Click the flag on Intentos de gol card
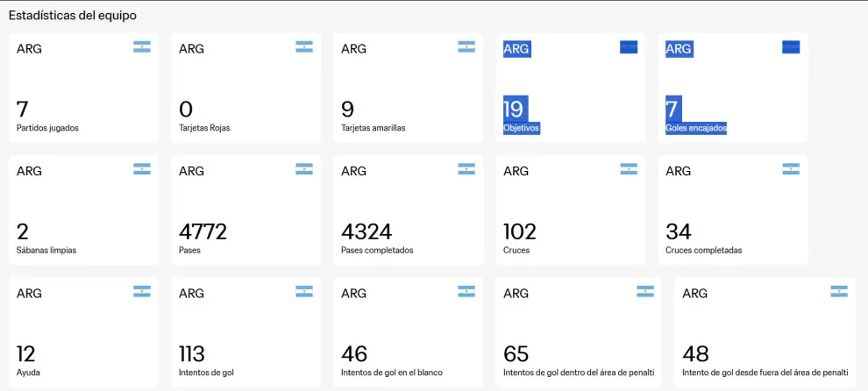This screenshot has width=868, height=391. (304, 291)
